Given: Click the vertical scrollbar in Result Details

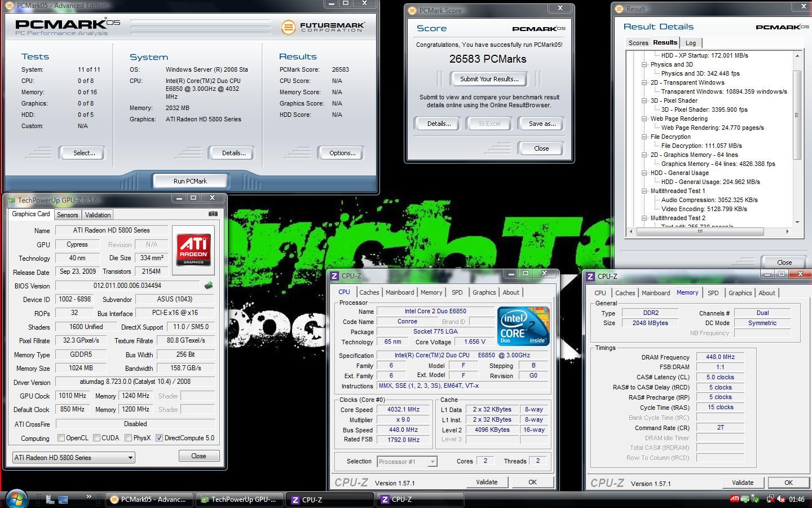Looking at the screenshot, I should (x=797, y=116).
